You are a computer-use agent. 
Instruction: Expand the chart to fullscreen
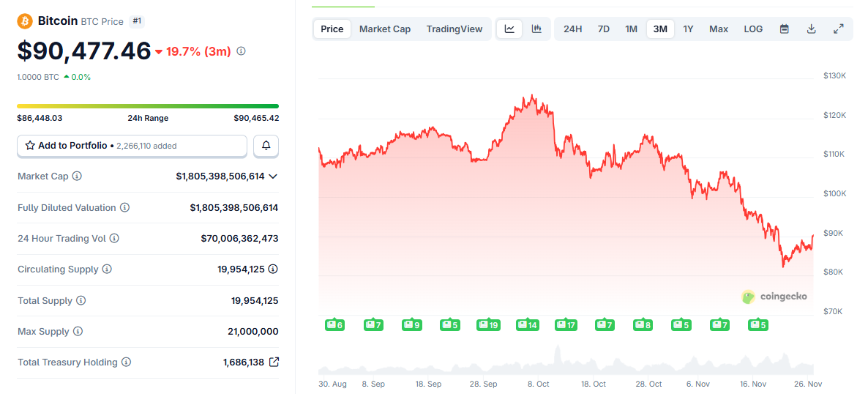pos(839,29)
